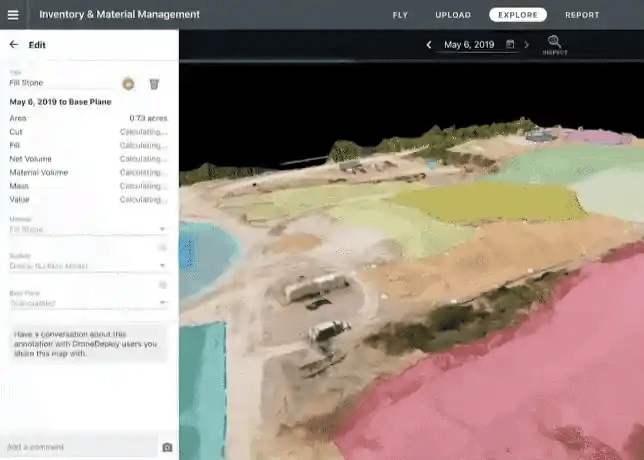Open the Inspect tool
Viewport: 644px width, 460px height.
554,45
